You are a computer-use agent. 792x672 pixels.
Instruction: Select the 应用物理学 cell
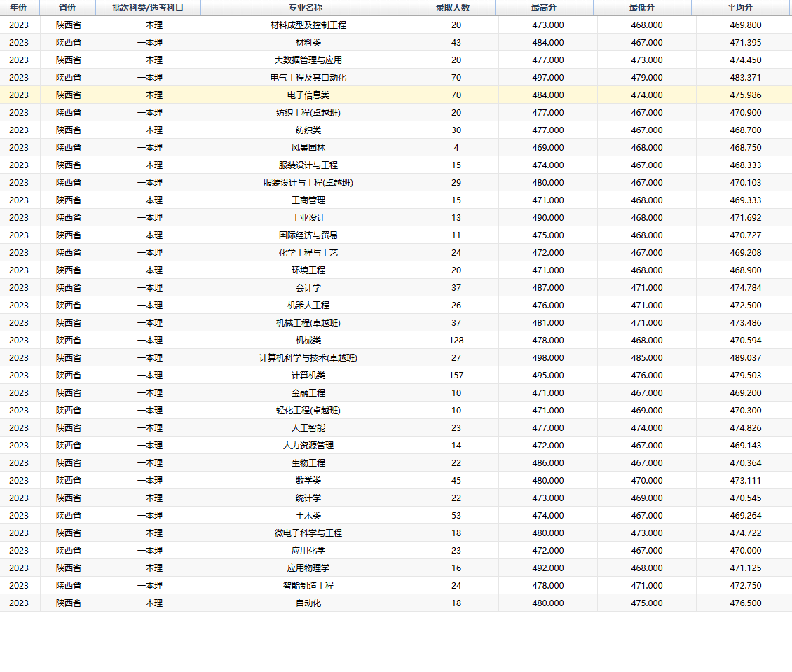click(x=308, y=568)
